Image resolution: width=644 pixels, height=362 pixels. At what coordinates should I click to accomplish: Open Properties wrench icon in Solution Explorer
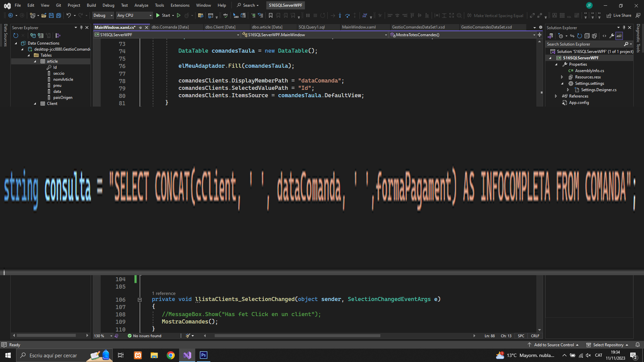point(612,36)
